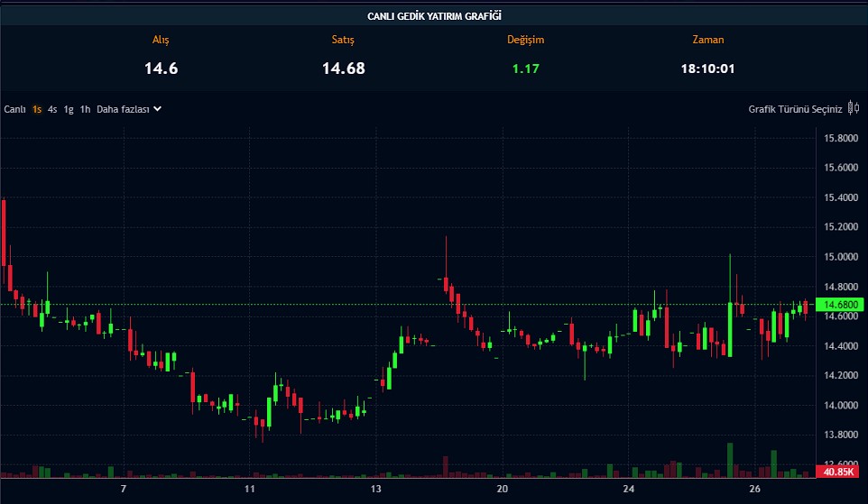The width and height of the screenshot is (868, 504).
Task: Switch to the 1g timeframe
Action: click(x=69, y=109)
